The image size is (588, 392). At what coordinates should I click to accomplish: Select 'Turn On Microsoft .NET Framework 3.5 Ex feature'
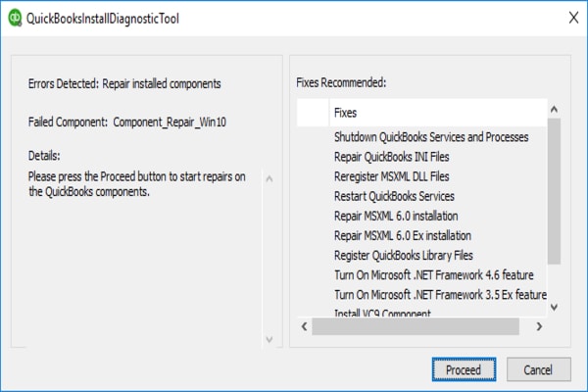[x=440, y=295]
